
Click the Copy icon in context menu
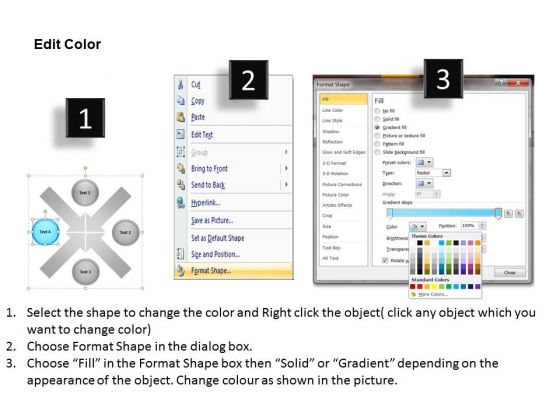click(181, 101)
